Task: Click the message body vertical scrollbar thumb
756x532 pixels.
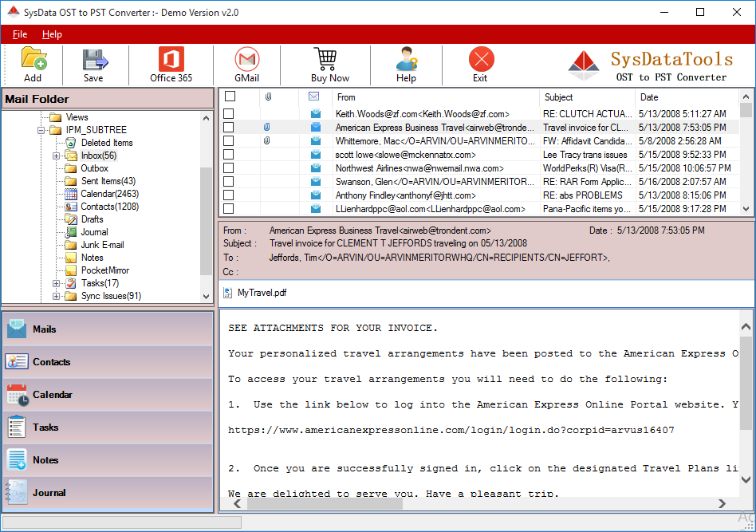Action: (x=746, y=383)
